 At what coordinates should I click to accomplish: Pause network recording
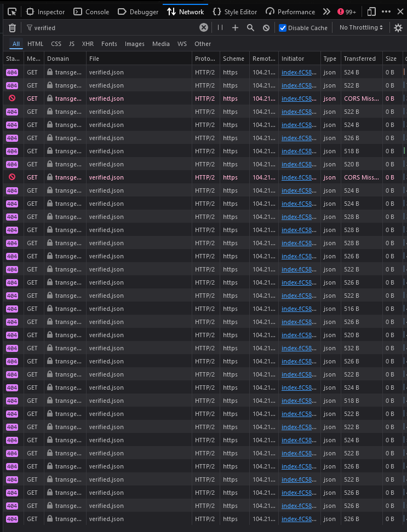coord(220,27)
